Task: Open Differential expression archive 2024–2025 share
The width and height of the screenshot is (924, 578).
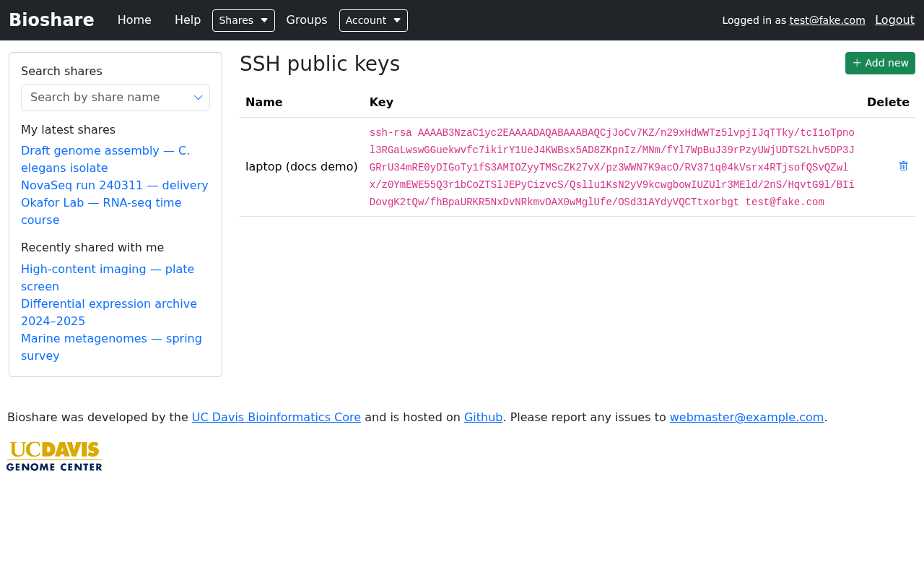Action: tap(109, 313)
